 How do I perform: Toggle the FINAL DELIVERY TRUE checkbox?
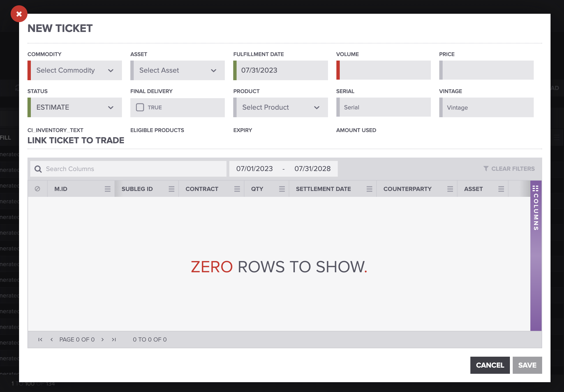tap(140, 107)
